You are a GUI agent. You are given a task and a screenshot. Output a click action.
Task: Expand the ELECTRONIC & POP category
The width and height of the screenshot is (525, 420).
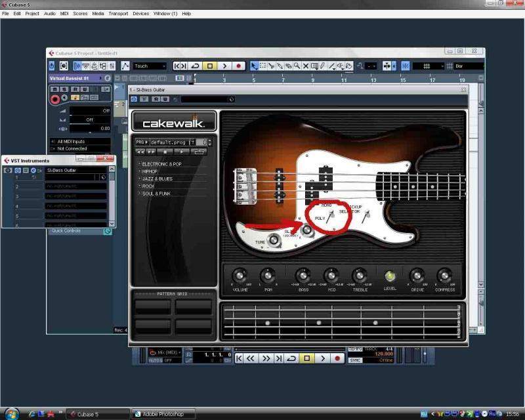(139, 163)
